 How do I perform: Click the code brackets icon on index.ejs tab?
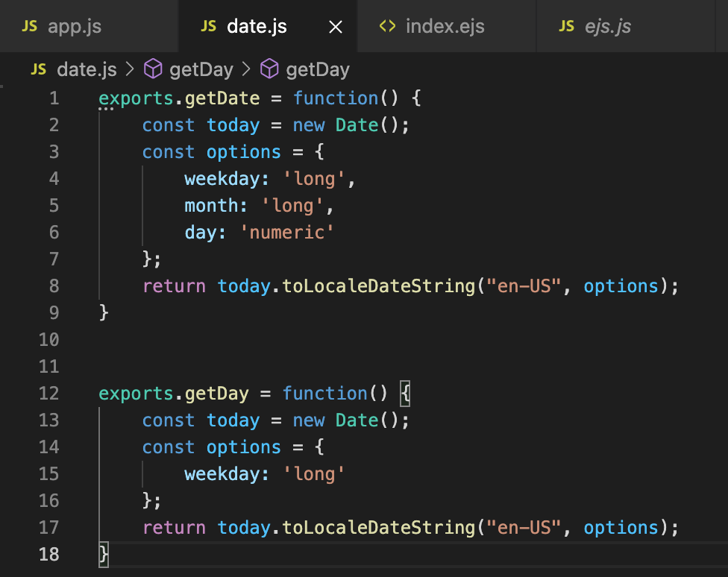[388, 26]
